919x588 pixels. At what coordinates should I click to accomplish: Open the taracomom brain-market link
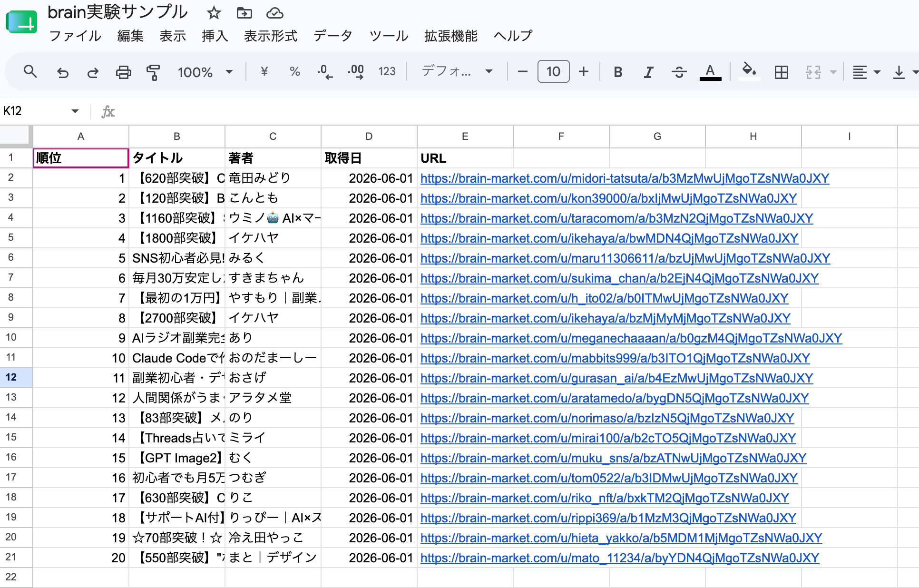pyautogui.click(x=617, y=218)
